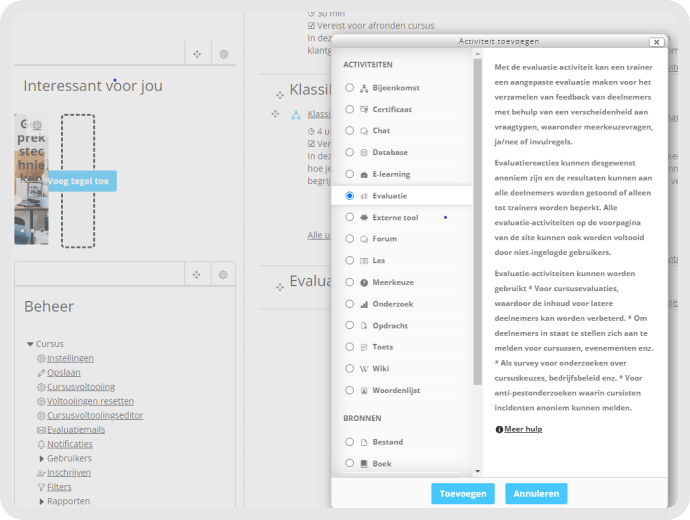Screen dimensions: 690x520
Task: Select the Bijeenkomst radio button
Action: (349, 88)
